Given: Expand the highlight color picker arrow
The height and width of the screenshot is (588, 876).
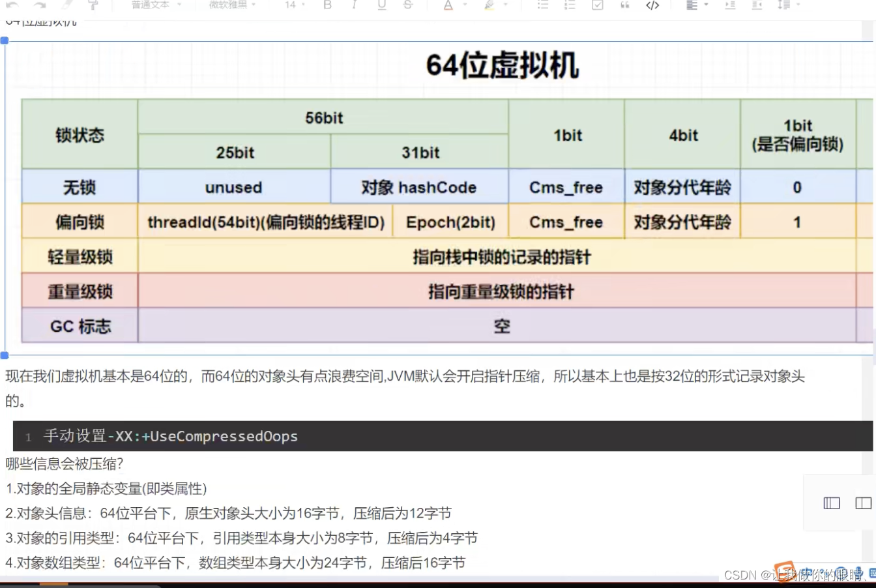Looking at the screenshot, I should tap(506, 5).
